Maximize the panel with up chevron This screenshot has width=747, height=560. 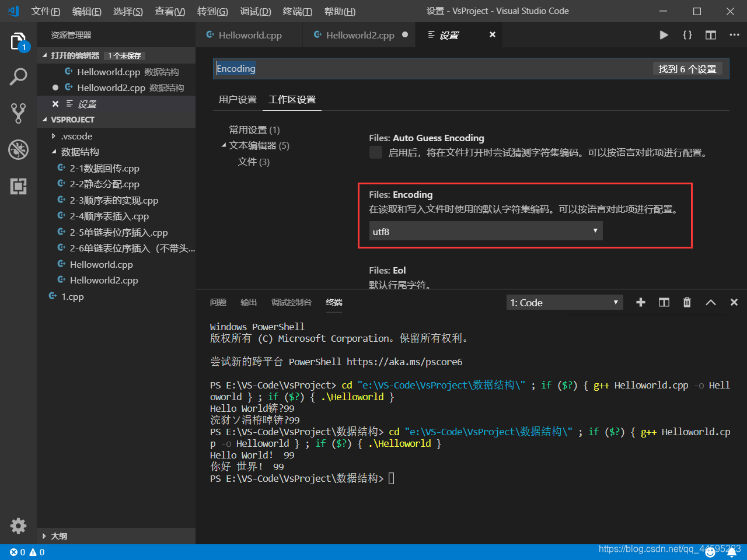point(711,302)
